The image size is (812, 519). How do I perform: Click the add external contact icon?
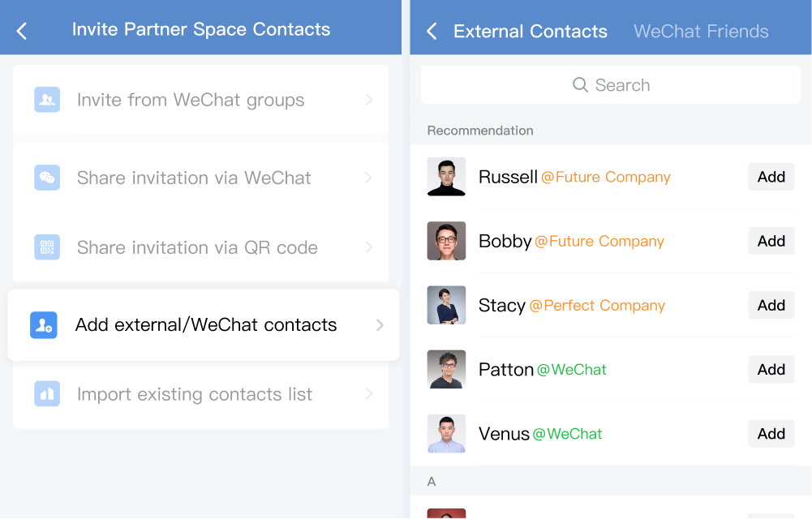pyautogui.click(x=44, y=325)
